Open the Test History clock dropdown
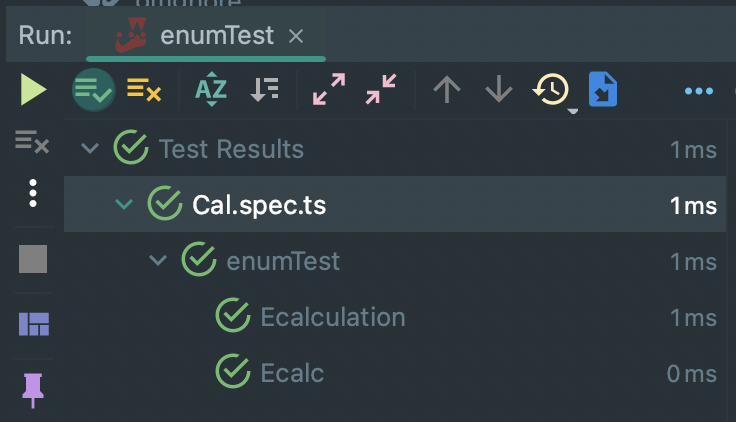The width and height of the screenshot is (736, 422). click(553, 91)
